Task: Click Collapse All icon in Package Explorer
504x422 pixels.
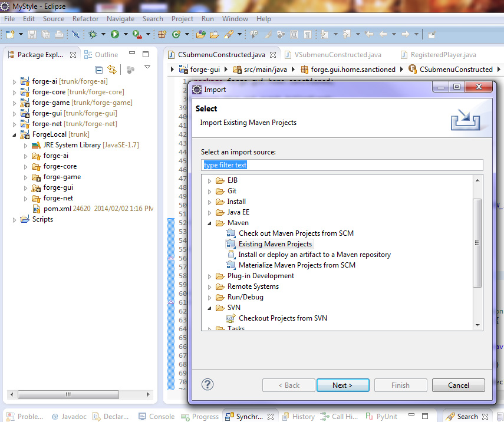Action: point(98,70)
